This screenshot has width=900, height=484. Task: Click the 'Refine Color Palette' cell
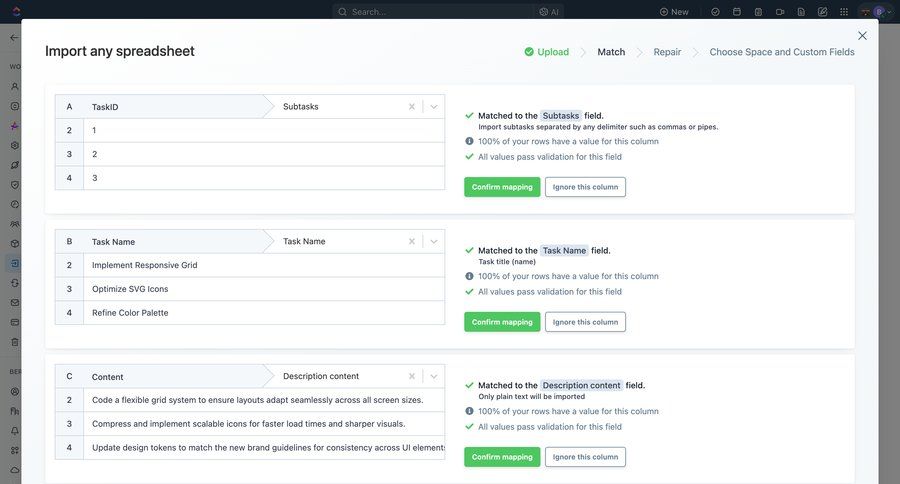[x=264, y=313]
